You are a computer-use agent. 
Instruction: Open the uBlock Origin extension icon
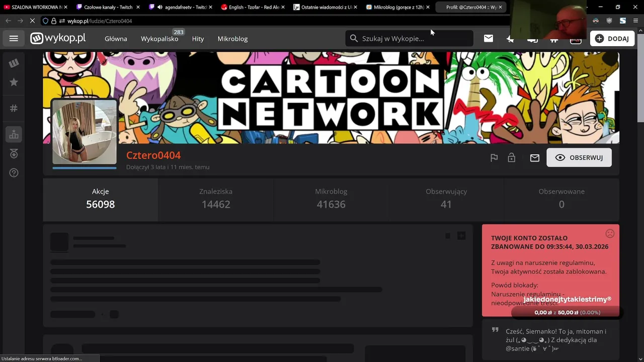[x=609, y=21]
